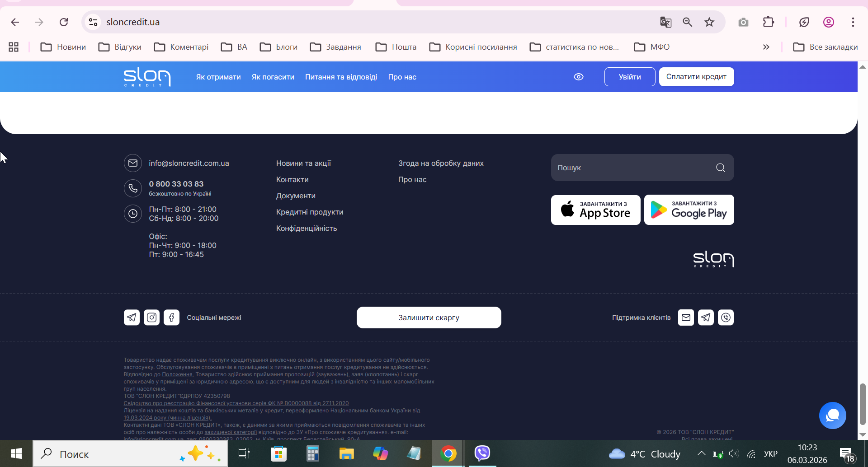Screen dimensions: 868x467
Task: Open the Instagram social network icon
Action: pyautogui.click(x=151, y=318)
